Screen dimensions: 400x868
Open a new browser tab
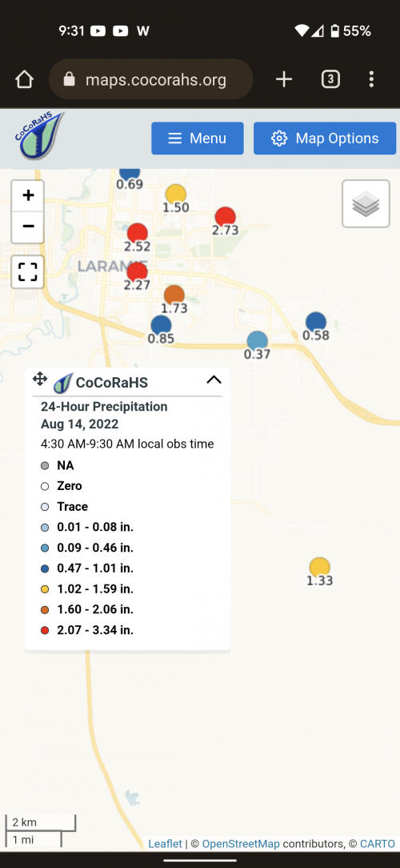[284, 79]
